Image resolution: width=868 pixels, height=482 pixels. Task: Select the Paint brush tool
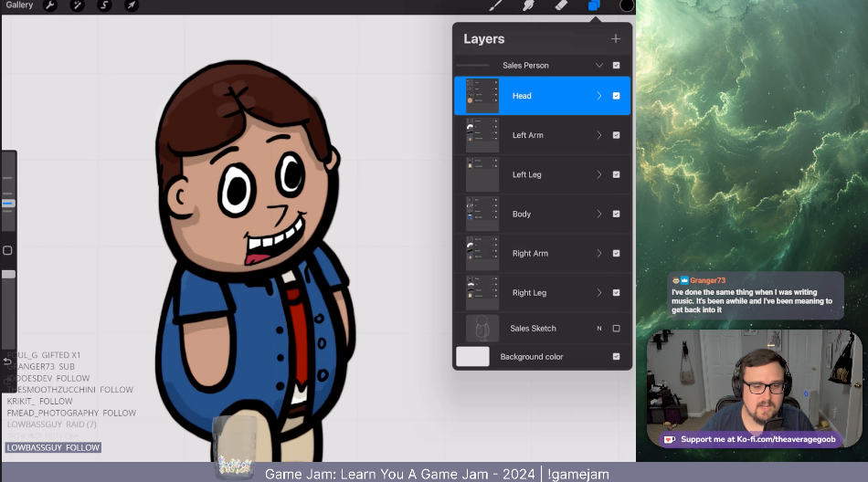[x=495, y=5]
